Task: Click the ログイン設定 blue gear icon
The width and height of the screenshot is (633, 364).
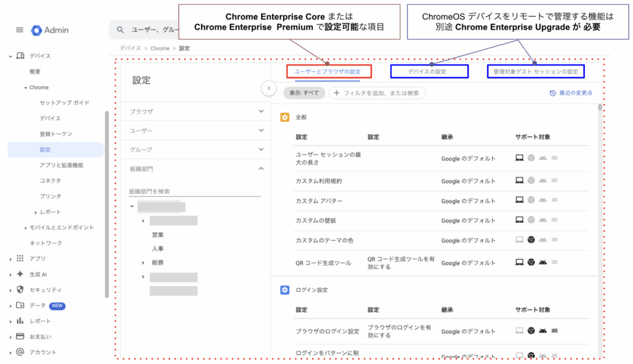Action: (x=284, y=290)
